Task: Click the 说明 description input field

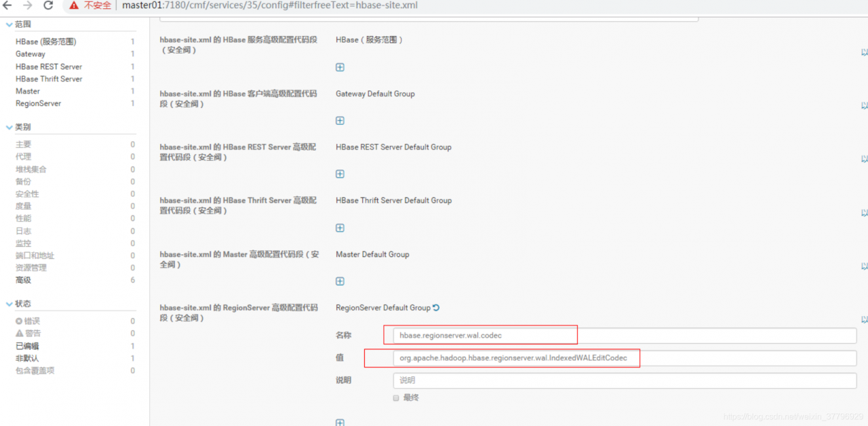Action: [x=625, y=381]
